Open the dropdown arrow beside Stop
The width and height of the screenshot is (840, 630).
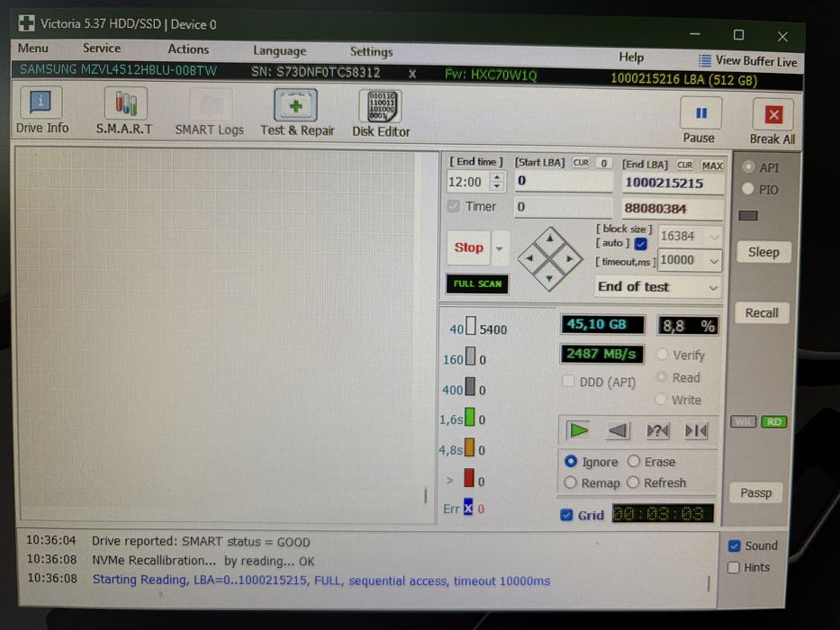[x=500, y=248]
